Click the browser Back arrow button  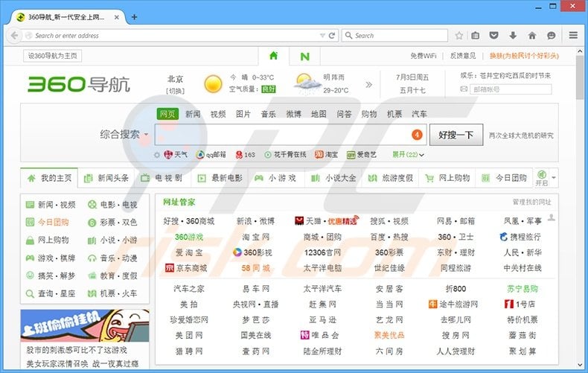tap(14, 36)
